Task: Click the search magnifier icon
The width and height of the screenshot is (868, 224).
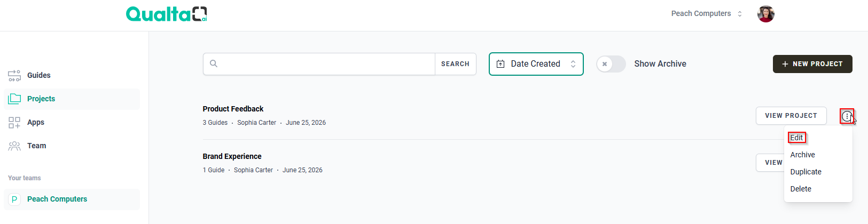Action: point(214,63)
